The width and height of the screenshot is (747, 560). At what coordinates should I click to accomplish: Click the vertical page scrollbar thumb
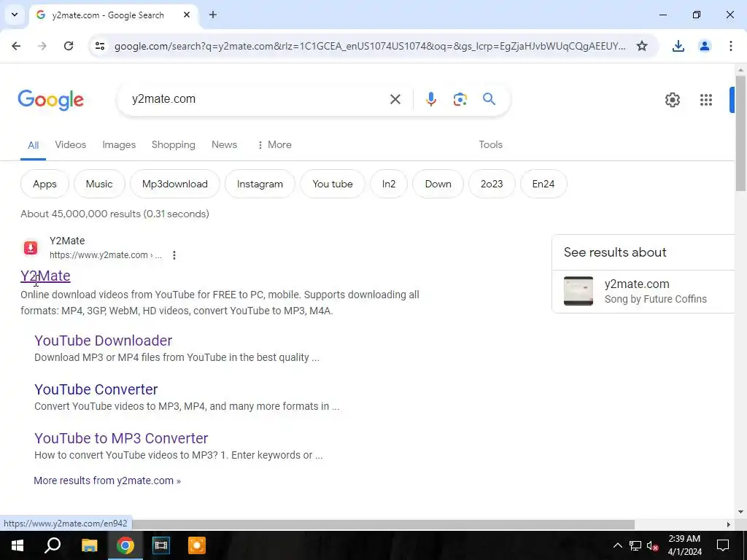(740, 133)
